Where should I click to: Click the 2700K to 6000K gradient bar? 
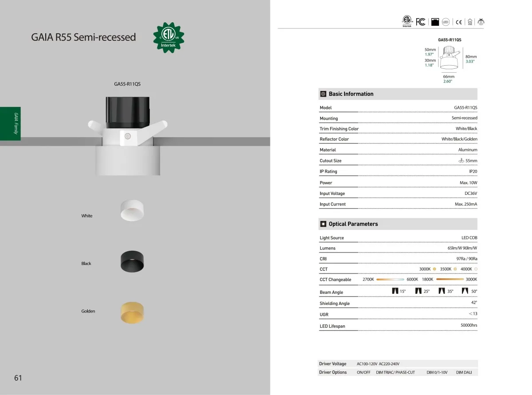point(391,280)
